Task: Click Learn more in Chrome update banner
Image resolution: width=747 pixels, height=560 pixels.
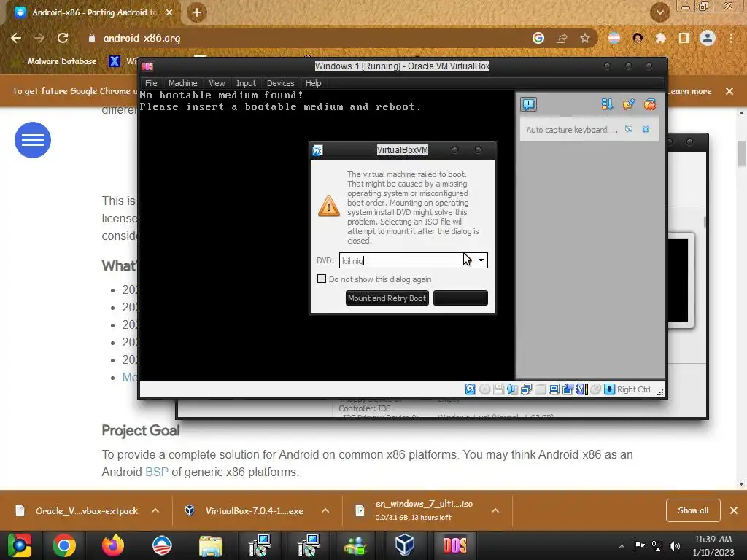Action: coord(690,91)
